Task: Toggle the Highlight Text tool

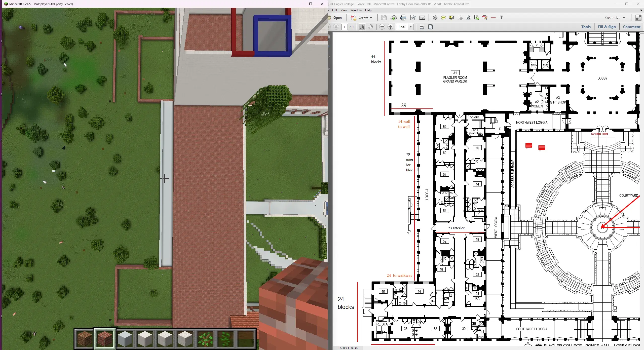Action: pyautogui.click(x=451, y=18)
